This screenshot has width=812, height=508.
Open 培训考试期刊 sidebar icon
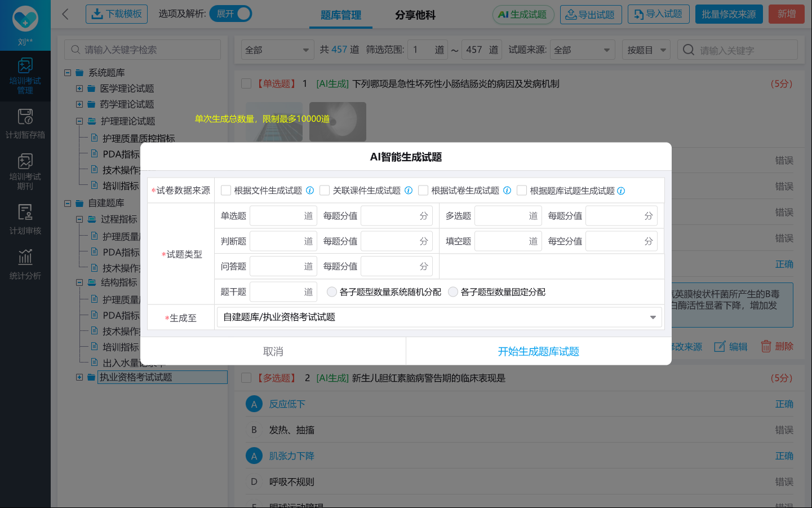(25, 171)
